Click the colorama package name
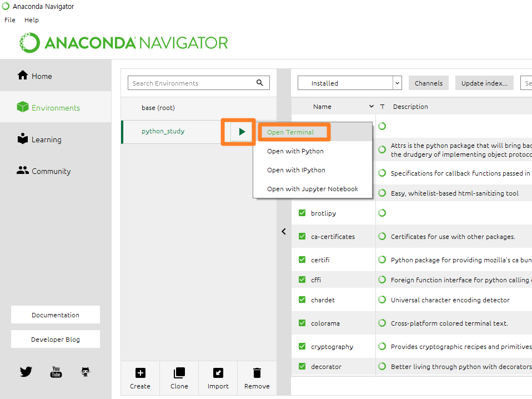Viewport: 532px width, 399px height. pos(325,323)
